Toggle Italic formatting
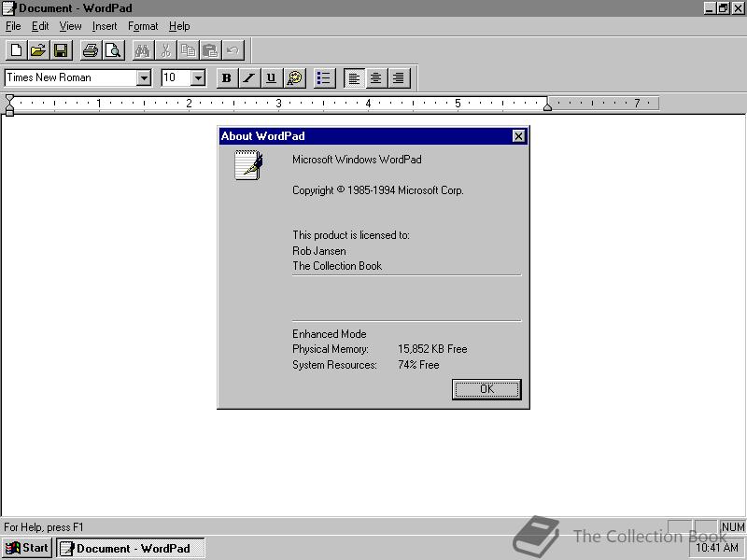This screenshot has height=560, width=747. (249, 78)
